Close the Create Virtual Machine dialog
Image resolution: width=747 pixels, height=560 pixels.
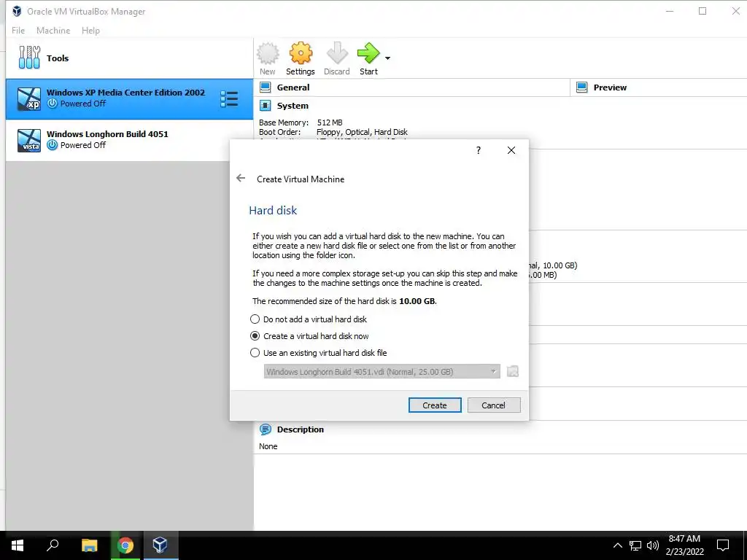(x=511, y=150)
